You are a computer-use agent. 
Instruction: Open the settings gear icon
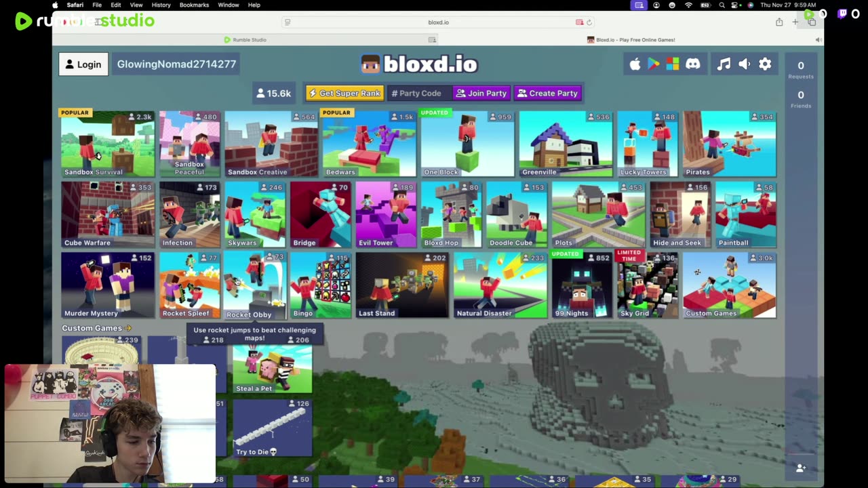click(765, 64)
